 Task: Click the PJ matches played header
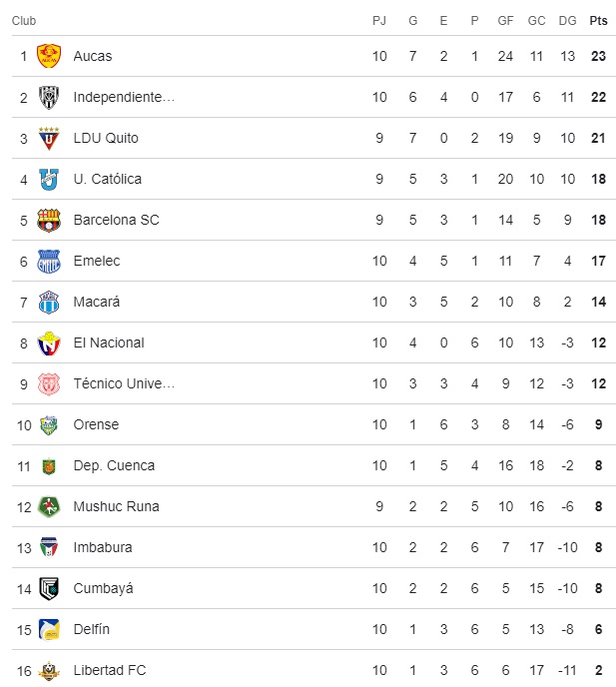tap(379, 20)
